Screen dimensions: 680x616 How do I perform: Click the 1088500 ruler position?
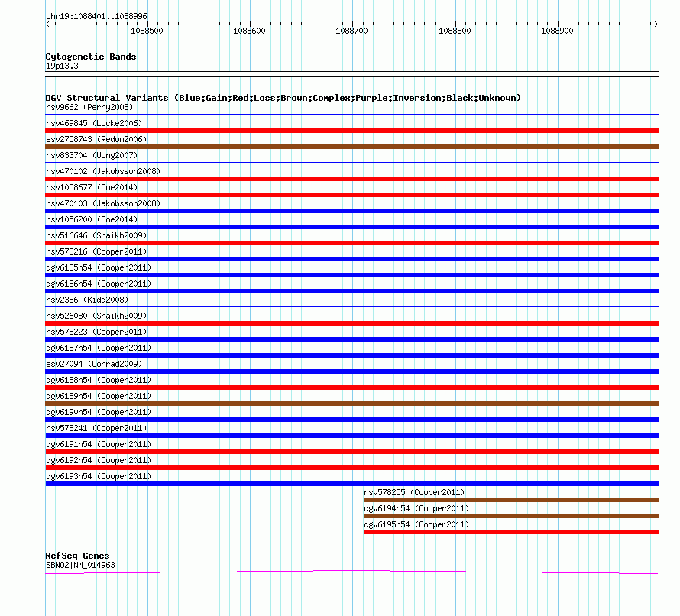point(147,31)
